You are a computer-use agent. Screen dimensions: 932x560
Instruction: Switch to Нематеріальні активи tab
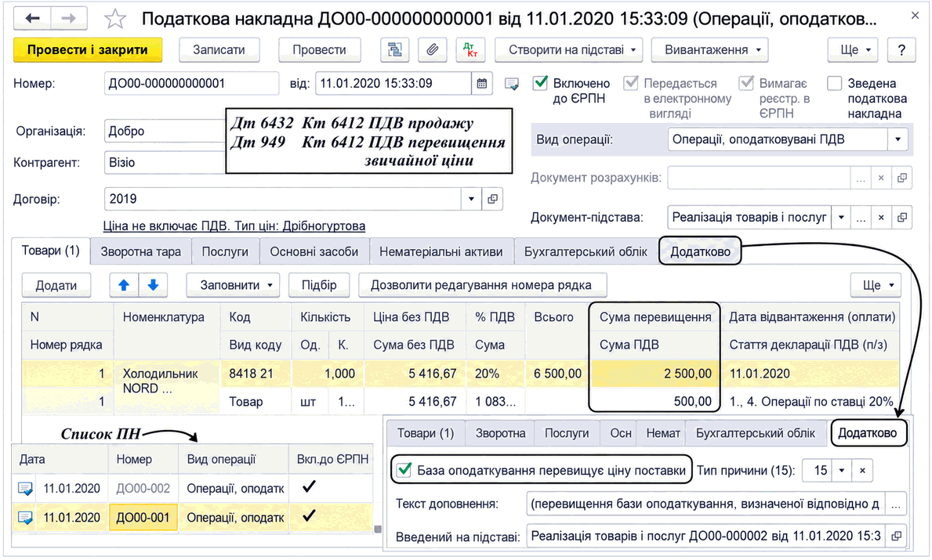pyautogui.click(x=441, y=251)
